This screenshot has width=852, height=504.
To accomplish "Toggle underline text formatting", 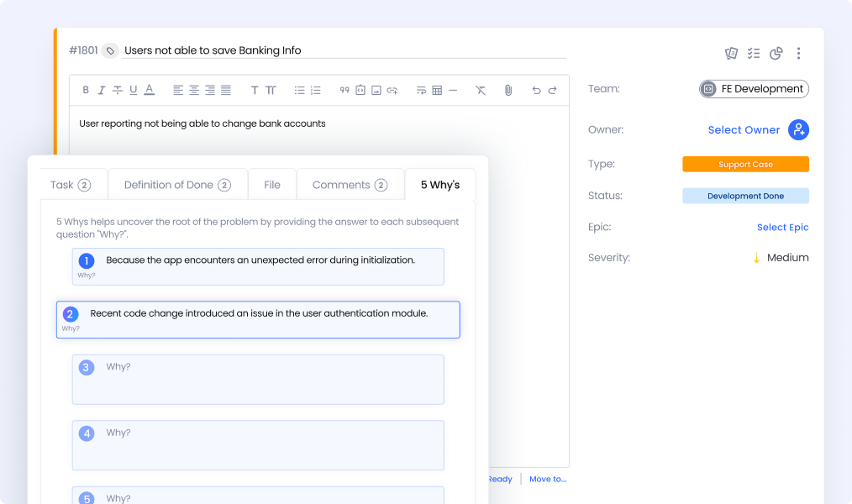I will [133, 90].
